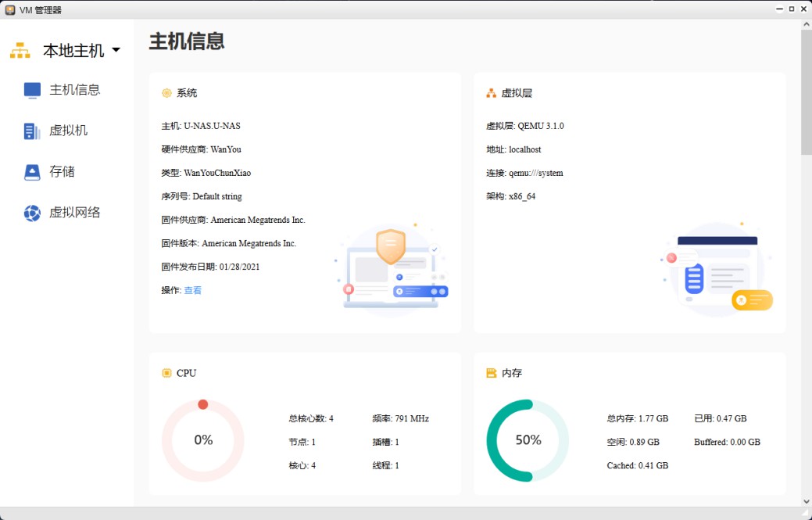Click the hypervisor card orange icon

click(492, 93)
